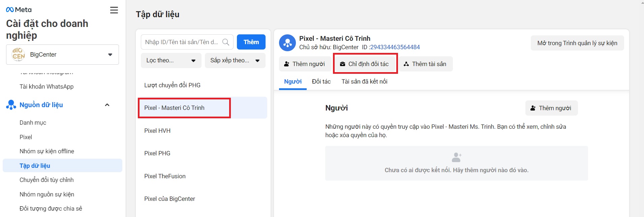This screenshot has height=217, width=644.
Task: Open the Lọc theo filter dropdown
Action: coord(171,61)
